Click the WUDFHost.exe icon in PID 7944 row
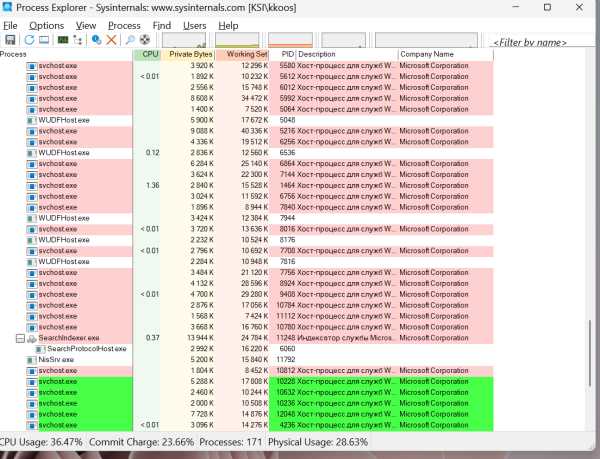This screenshot has height=459, width=600. (x=32, y=218)
